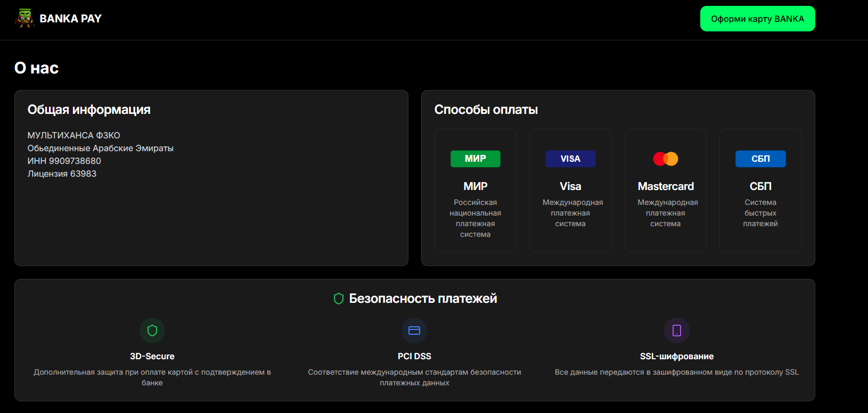The height and width of the screenshot is (413, 868).
Task: Select the Visa payment method card
Action: tap(570, 191)
